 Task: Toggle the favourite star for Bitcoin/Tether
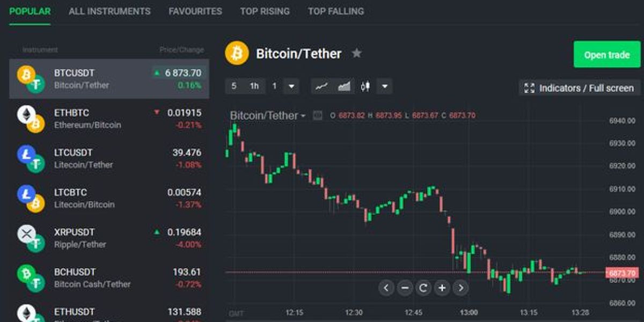click(x=356, y=53)
